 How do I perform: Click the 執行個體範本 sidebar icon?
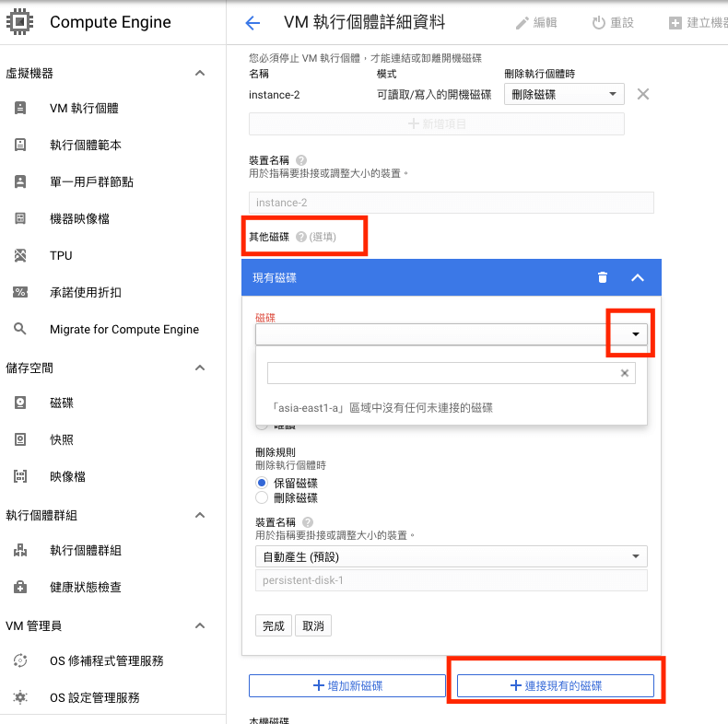pyautogui.click(x=20, y=145)
